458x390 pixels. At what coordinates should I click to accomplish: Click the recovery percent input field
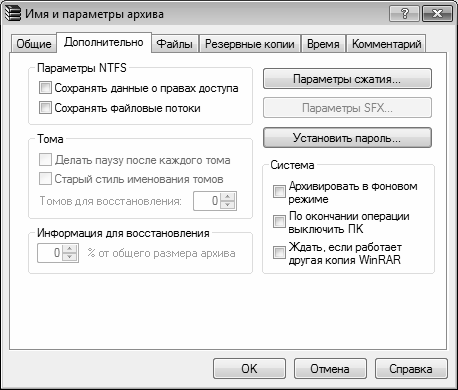(x=50, y=253)
